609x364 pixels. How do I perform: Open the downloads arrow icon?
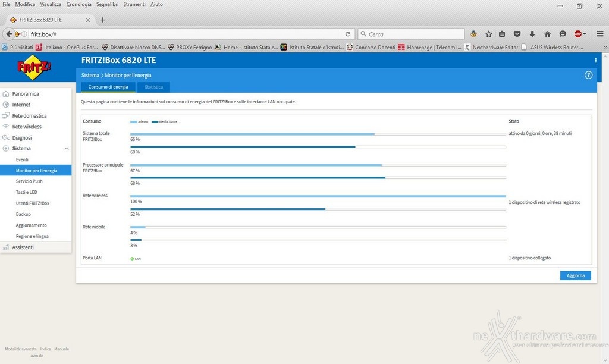click(x=532, y=34)
